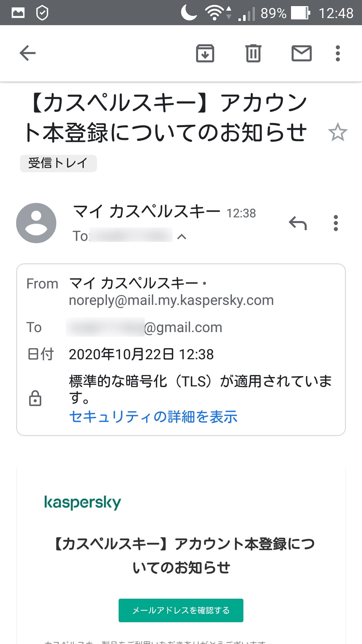This screenshot has height=644, width=362.
Task: Mark email as unread with envelope icon
Action: 302,53
